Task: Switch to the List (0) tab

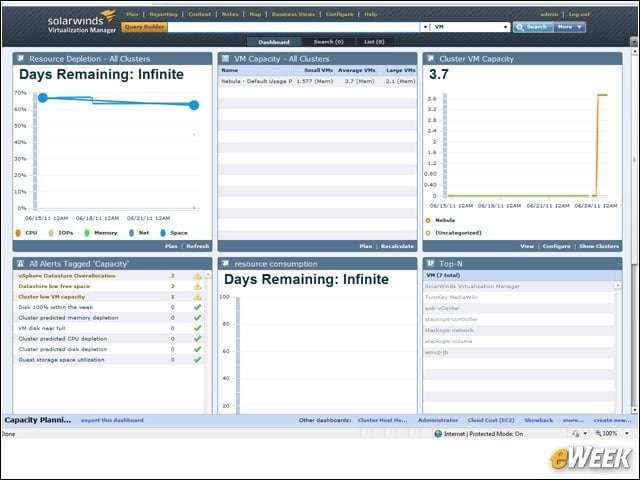Action: (x=374, y=42)
